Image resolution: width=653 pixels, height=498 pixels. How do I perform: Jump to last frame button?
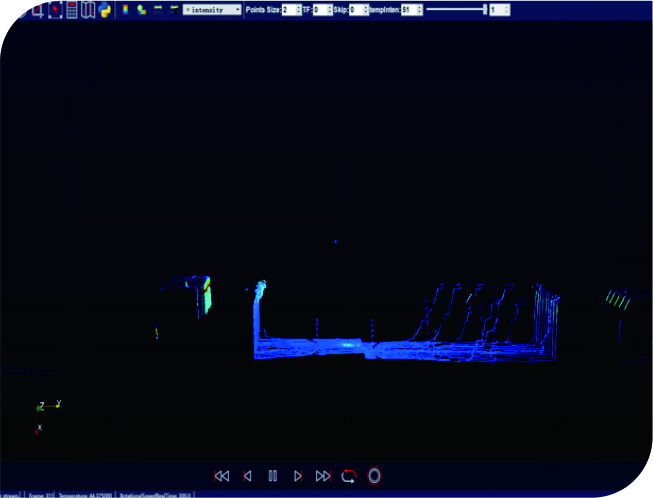pos(323,476)
